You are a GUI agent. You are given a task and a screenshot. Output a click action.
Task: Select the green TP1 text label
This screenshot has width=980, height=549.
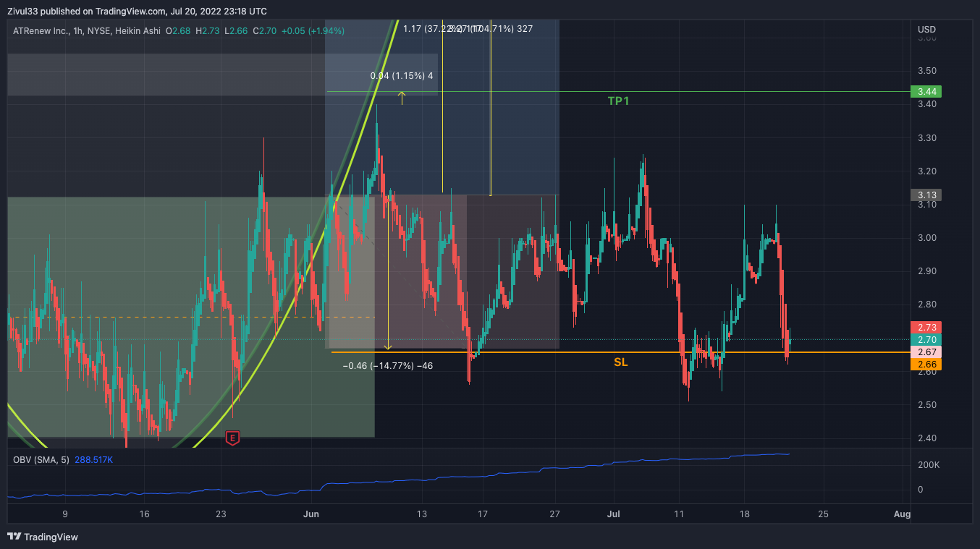pyautogui.click(x=618, y=101)
